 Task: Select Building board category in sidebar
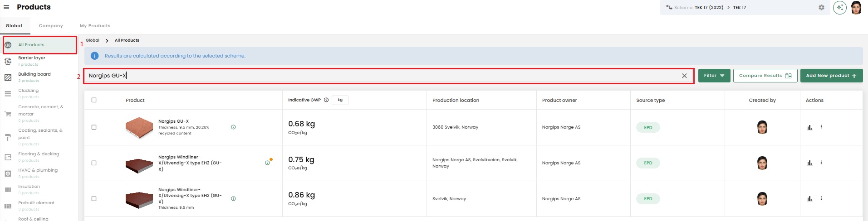pos(34,74)
